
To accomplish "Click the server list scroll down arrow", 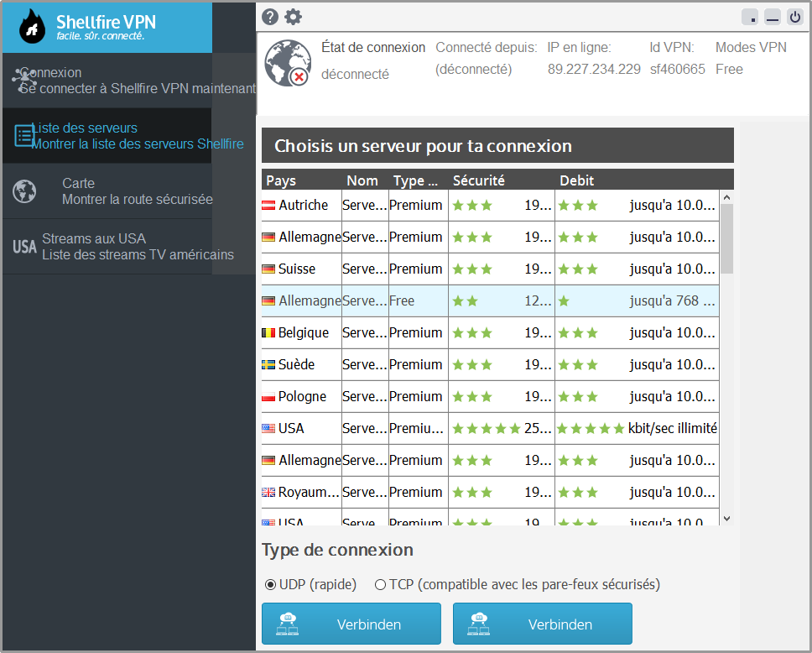I will [726, 519].
